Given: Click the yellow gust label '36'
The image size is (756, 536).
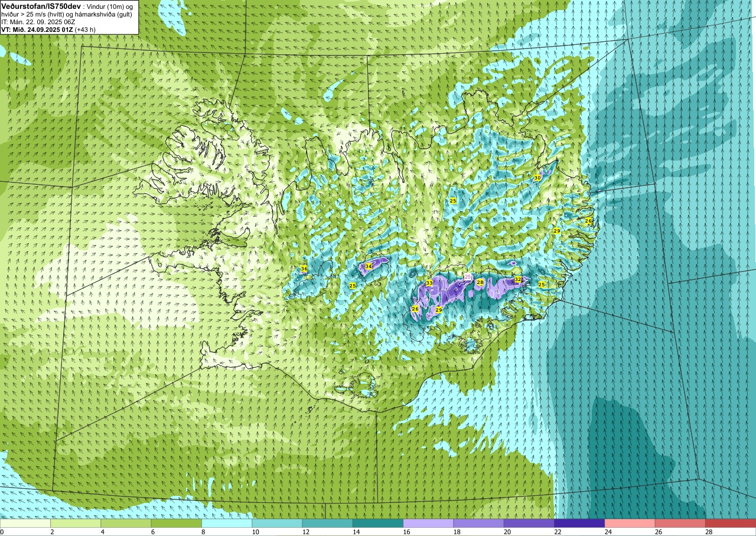Looking at the screenshot, I should [304, 269].
